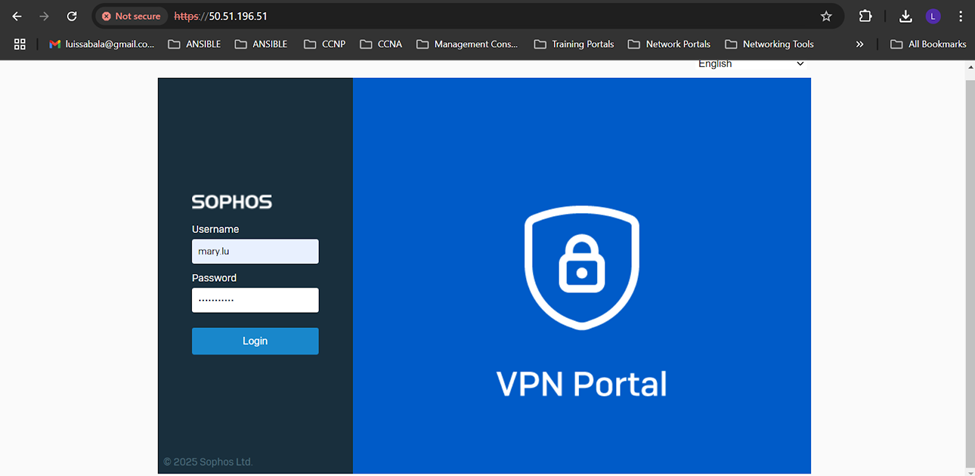Click the forward navigation arrow
This screenshot has height=476, width=975.
(x=44, y=17)
